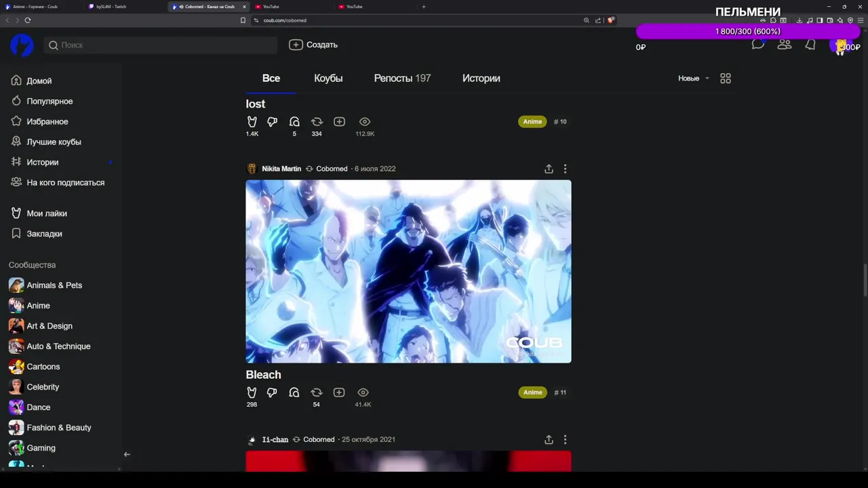Switch to the Кубы tab
The image size is (868, 488).
pos(328,78)
